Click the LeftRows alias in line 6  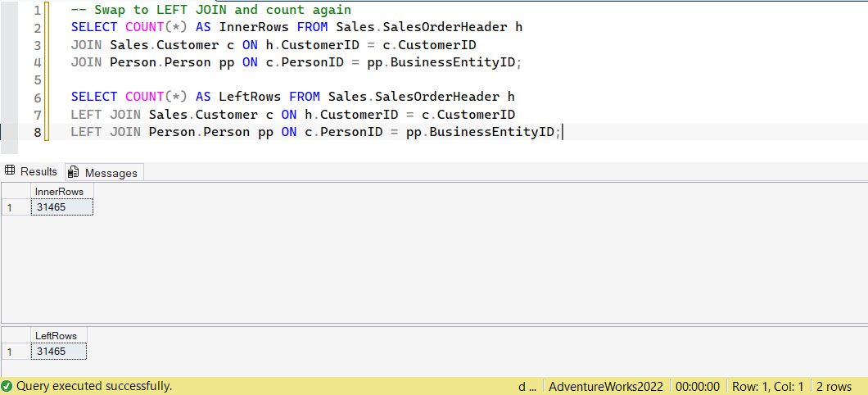tap(251, 97)
